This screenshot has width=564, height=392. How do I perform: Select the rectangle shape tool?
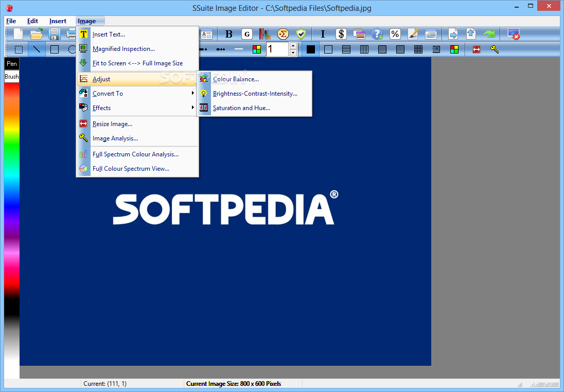(55, 49)
